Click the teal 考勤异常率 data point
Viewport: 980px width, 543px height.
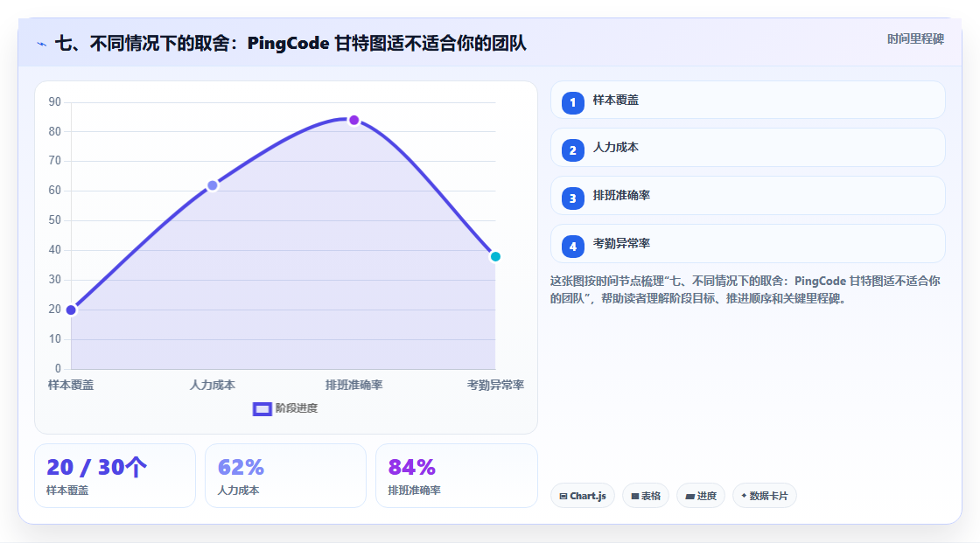495,257
